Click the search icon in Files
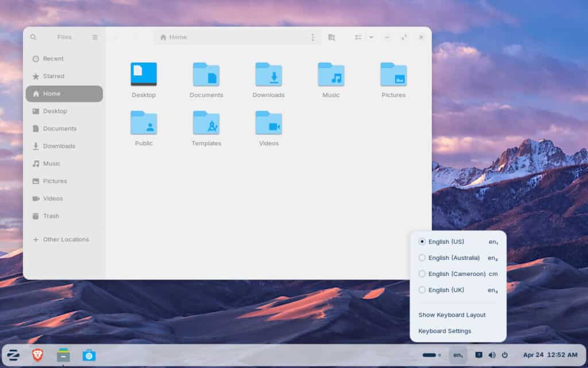Viewport: 588px width, 368px height. [33, 37]
